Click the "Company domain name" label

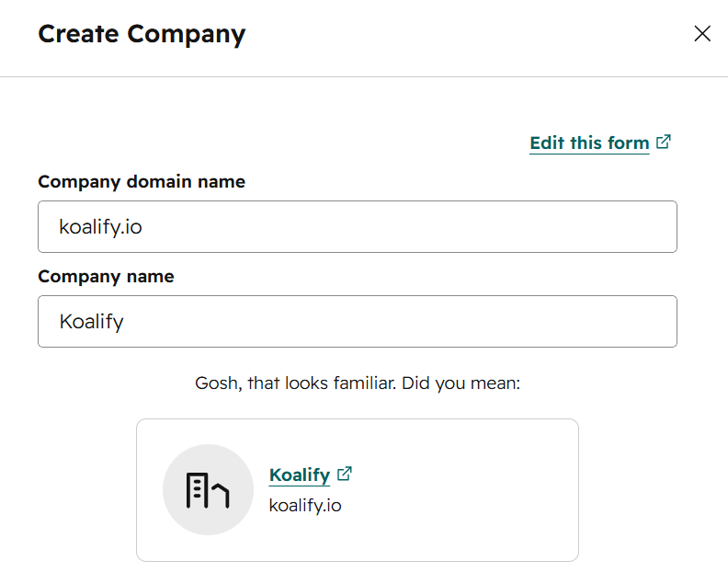pyautogui.click(x=142, y=181)
